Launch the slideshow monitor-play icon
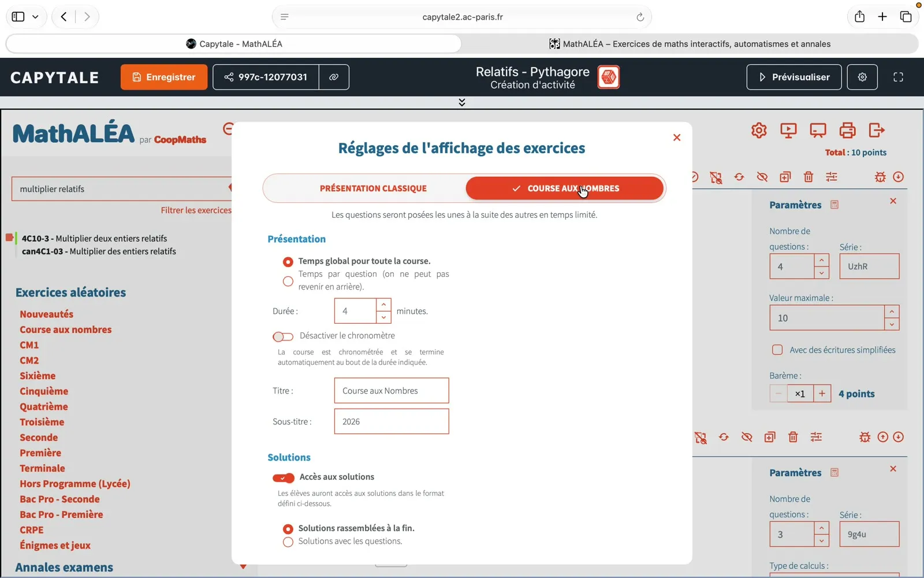 pos(788,131)
